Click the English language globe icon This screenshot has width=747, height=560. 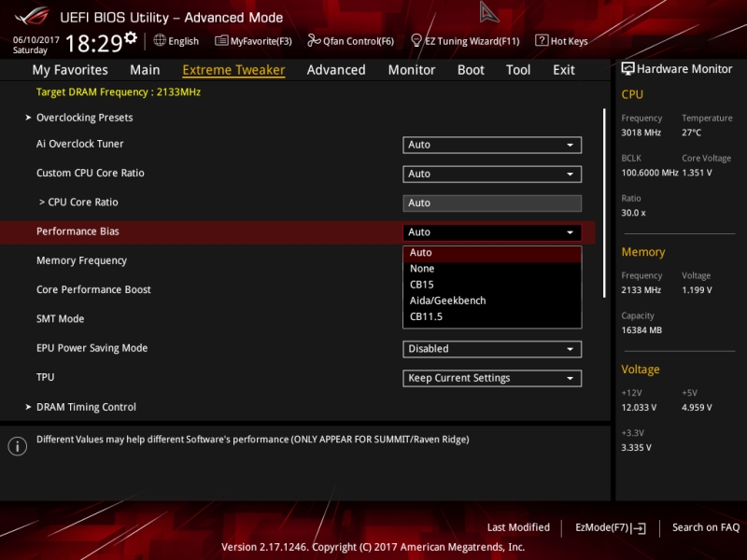[x=160, y=40]
